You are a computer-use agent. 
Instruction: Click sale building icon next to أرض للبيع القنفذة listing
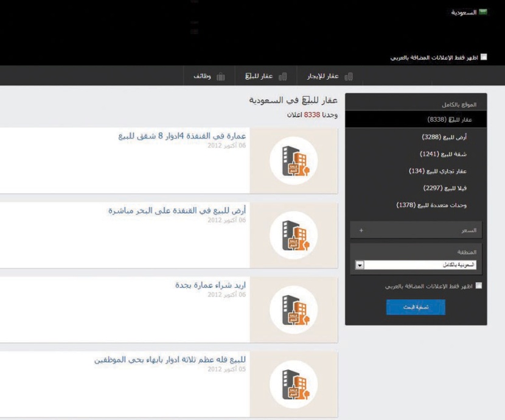[294, 235]
